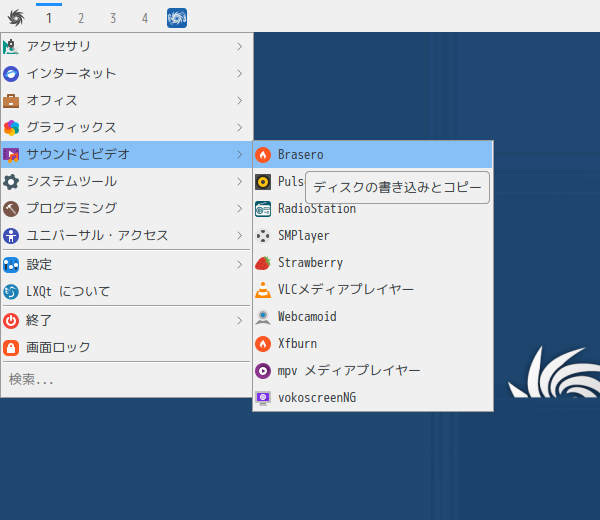Select the サウンドとビデオ menu category

click(127, 155)
